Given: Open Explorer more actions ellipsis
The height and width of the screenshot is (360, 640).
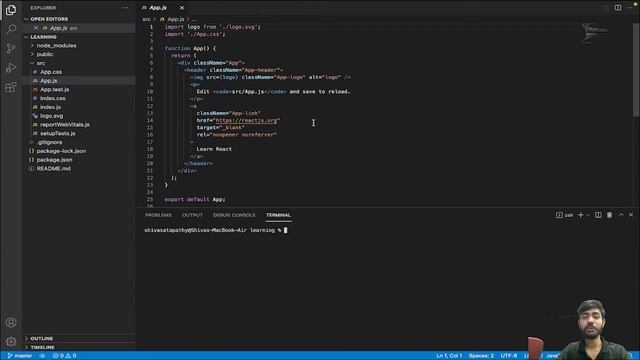Looking at the screenshot, I should [x=125, y=8].
